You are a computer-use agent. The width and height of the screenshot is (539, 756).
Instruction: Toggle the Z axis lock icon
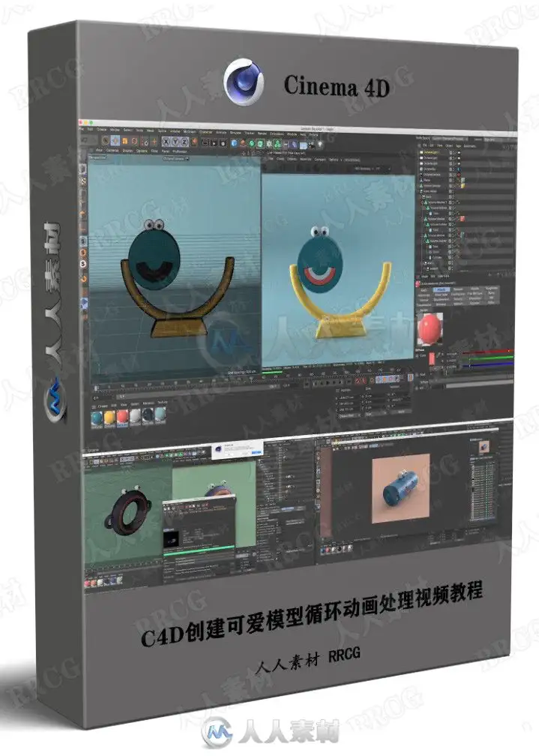[184, 142]
